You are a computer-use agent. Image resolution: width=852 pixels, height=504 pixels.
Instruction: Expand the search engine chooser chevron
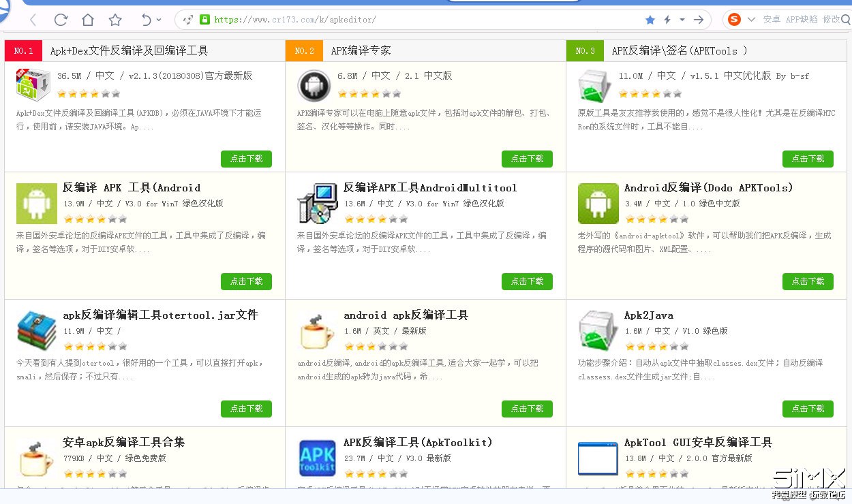(x=751, y=20)
